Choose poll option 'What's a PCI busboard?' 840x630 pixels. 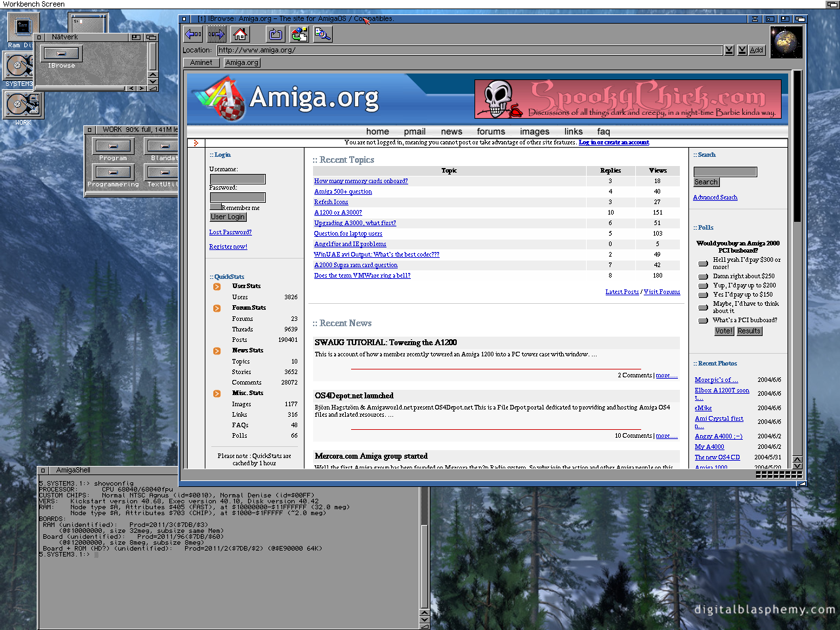[x=703, y=320]
